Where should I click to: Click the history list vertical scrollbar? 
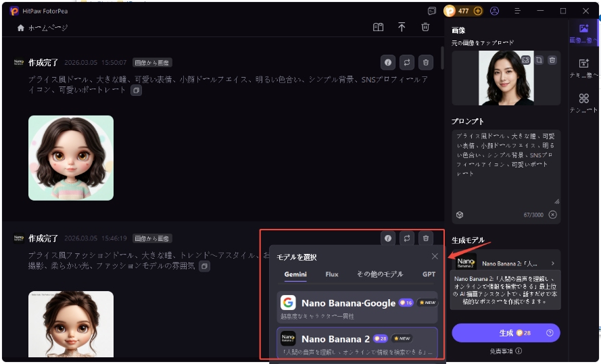pos(442,58)
